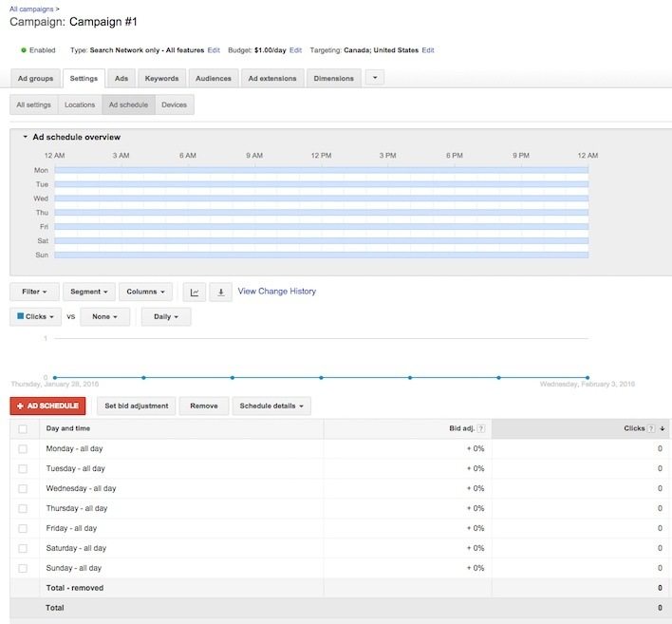
Task: Open the Columns dropdown
Action: click(x=146, y=292)
